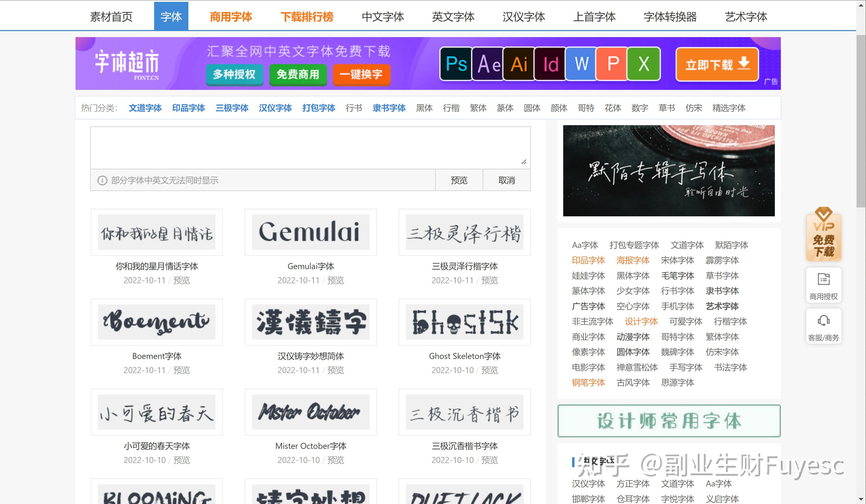Viewport: 866px width, 504px height.
Task: Focus the font preview text area
Action: tap(310, 148)
